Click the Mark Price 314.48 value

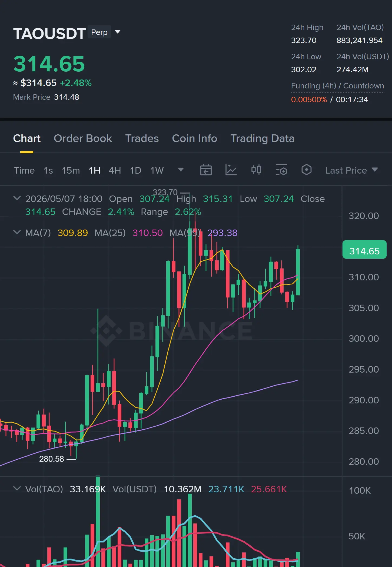pos(67,97)
